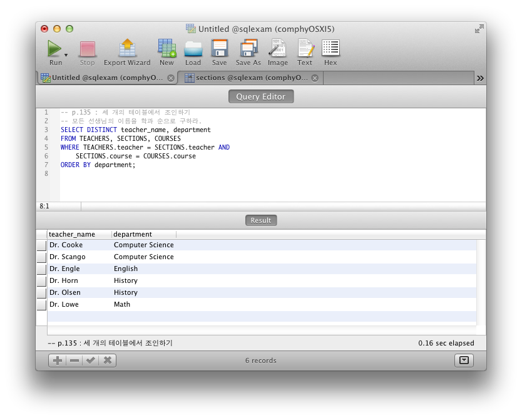Select the Untitled @sqlexam tab

(106, 78)
